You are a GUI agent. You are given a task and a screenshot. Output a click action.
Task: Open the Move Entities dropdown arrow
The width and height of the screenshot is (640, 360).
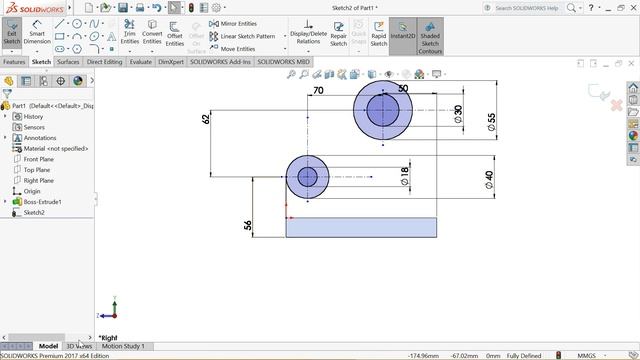pos(285,49)
